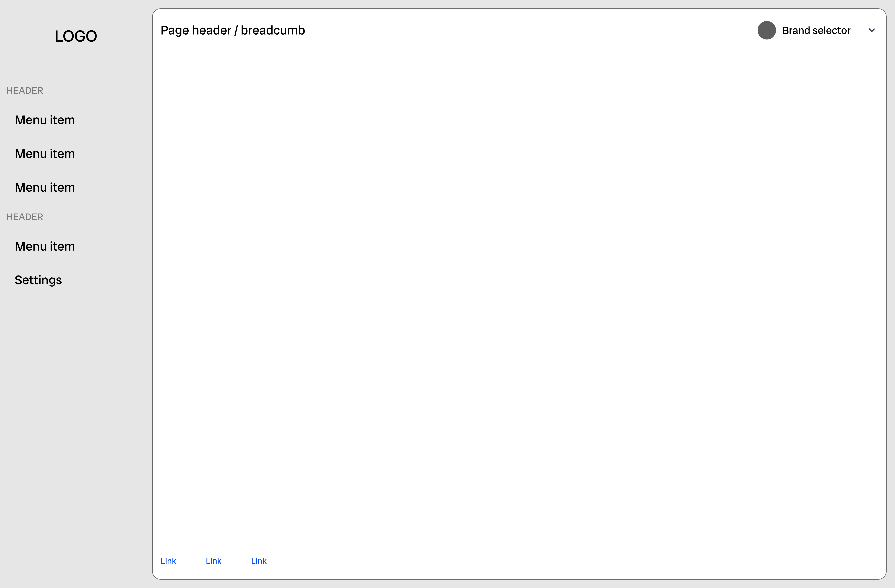Click the second HEADER section label
Viewport: 895px width, 588px height.
coord(25,217)
